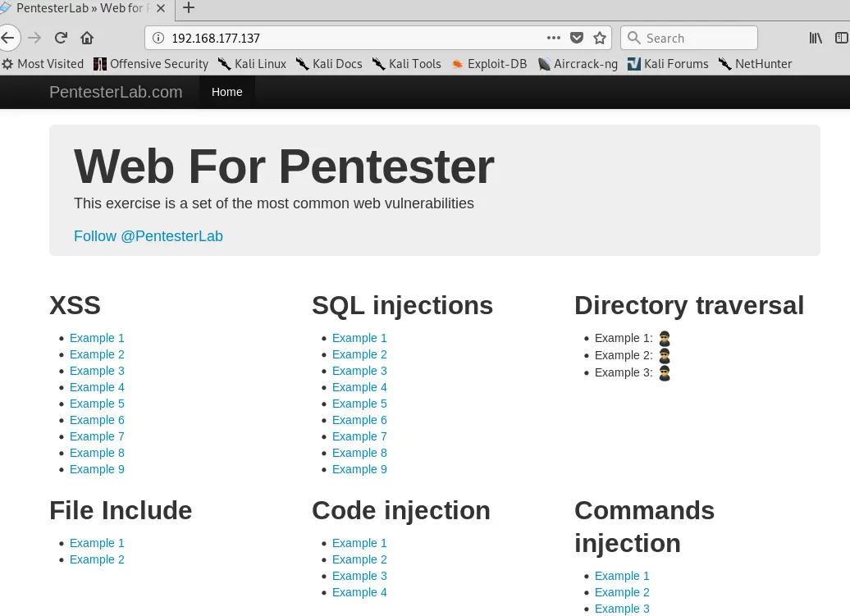Open the Library icon in toolbar
Image resolution: width=850 pixels, height=616 pixels.
click(816, 38)
